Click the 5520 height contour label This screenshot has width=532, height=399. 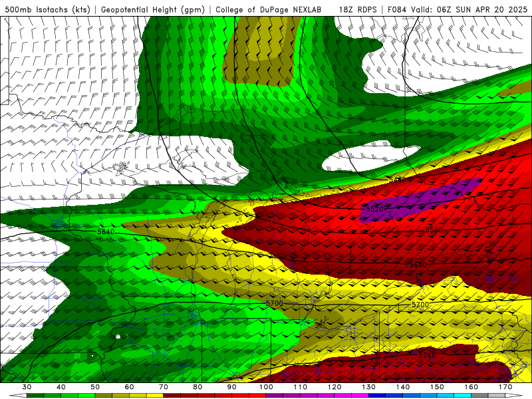(x=374, y=209)
